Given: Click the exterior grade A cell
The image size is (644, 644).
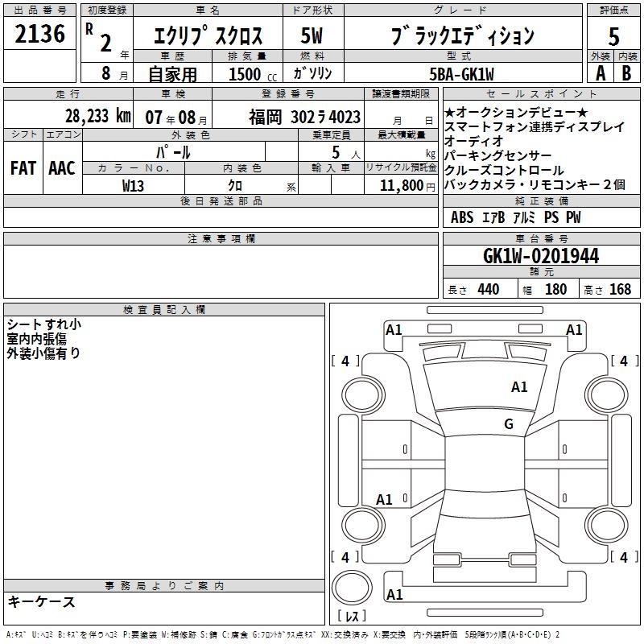Looking at the screenshot, I should [x=600, y=72].
